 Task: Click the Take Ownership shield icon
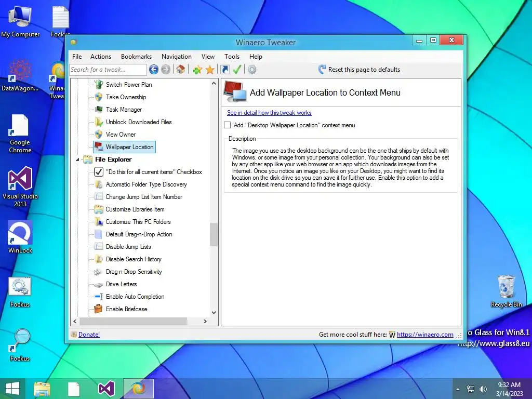(x=99, y=97)
